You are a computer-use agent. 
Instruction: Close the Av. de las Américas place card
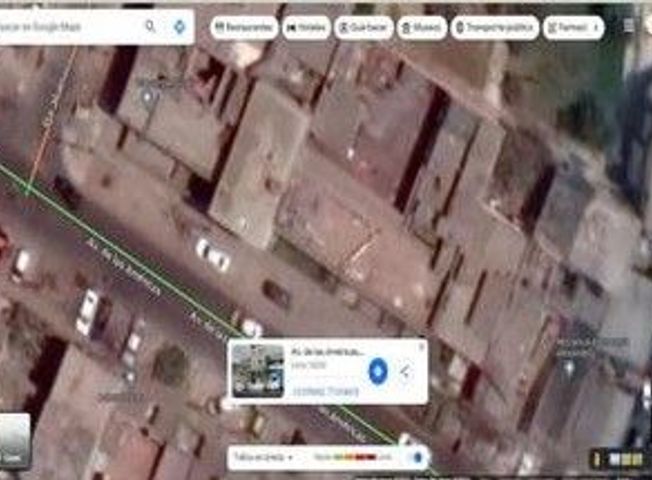[x=422, y=346]
